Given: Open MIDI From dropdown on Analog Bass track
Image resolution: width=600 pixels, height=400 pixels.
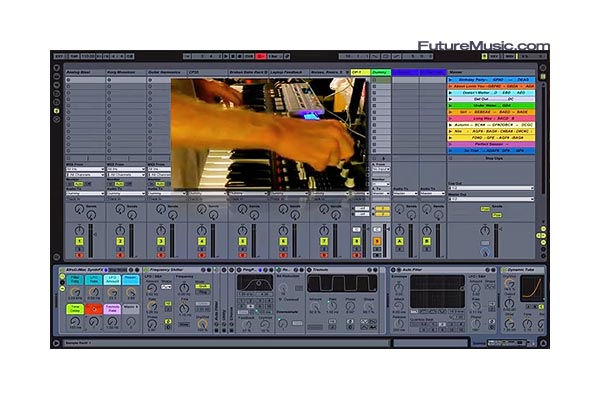Looking at the screenshot, I should pos(85,169).
